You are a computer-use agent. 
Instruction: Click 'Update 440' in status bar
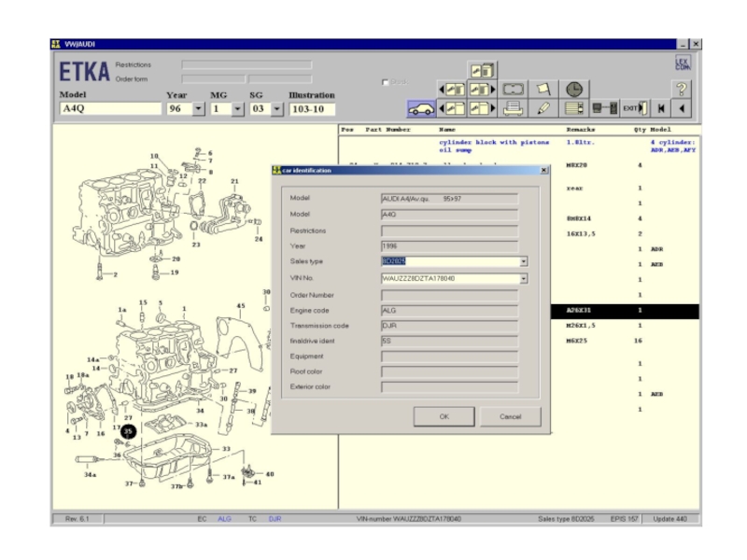[x=669, y=519]
